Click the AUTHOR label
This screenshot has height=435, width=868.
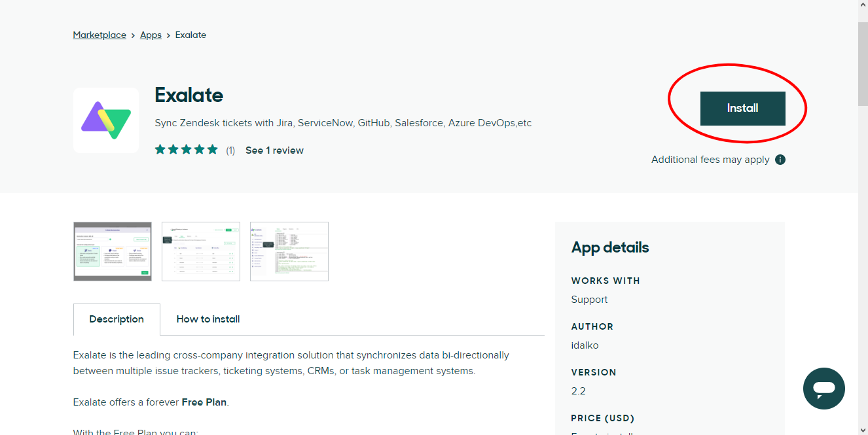click(x=592, y=326)
